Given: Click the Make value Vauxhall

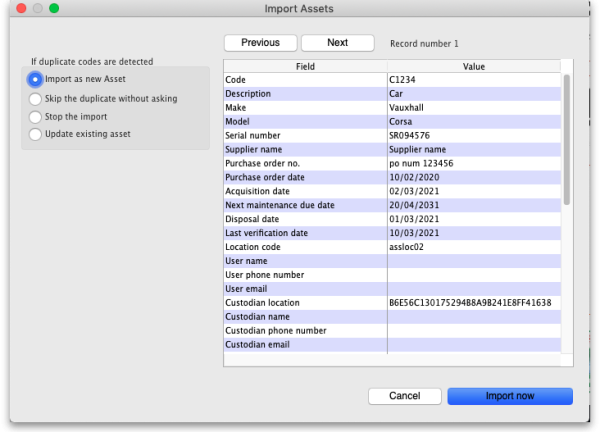Looking at the screenshot, I should pos(473,107).
